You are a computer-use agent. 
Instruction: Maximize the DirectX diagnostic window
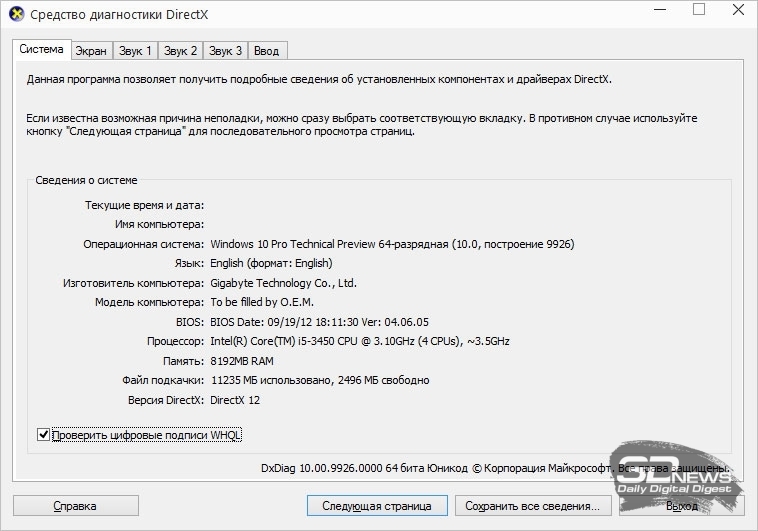(699, 10)
